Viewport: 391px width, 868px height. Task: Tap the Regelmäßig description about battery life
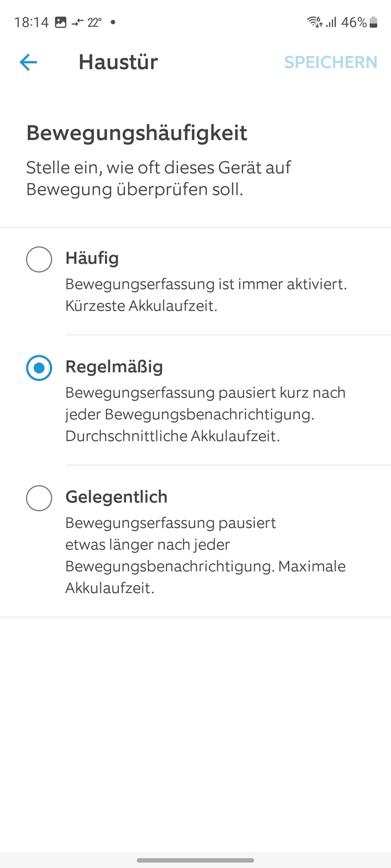pyautogui.click(x=205, y=414)
